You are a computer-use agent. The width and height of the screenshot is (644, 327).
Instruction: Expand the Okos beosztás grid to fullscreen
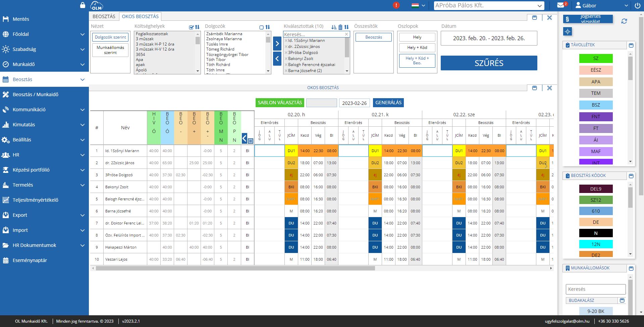(549, 88)
